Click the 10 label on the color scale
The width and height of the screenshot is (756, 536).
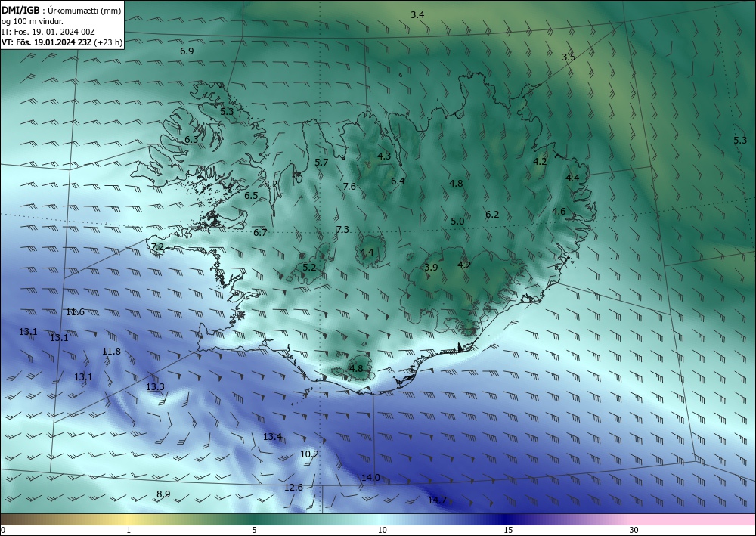click(382, 530)
